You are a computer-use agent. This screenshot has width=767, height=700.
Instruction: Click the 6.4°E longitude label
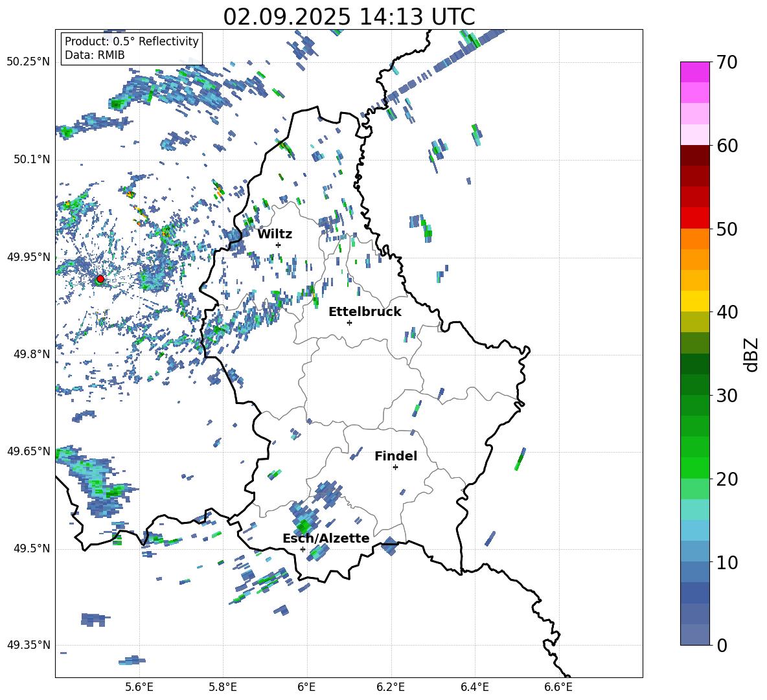coord(474,687)
